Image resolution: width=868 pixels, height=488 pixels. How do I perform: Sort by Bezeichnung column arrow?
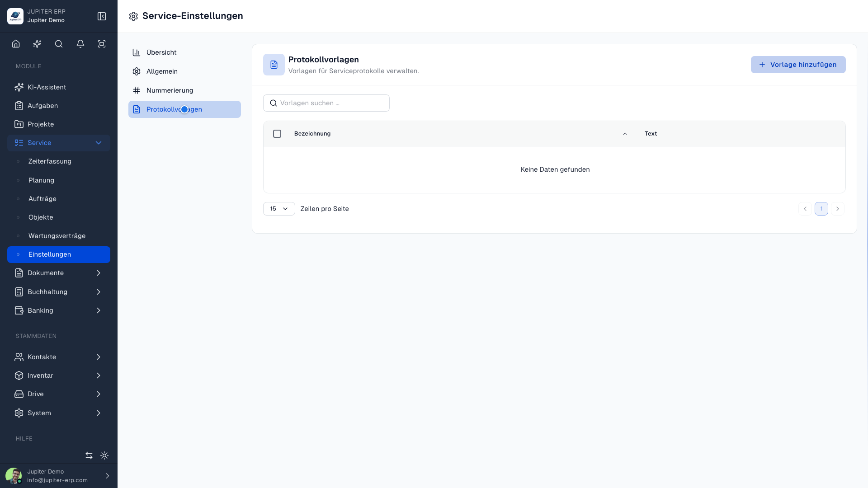pyautogui.click(x=625, y=134)
